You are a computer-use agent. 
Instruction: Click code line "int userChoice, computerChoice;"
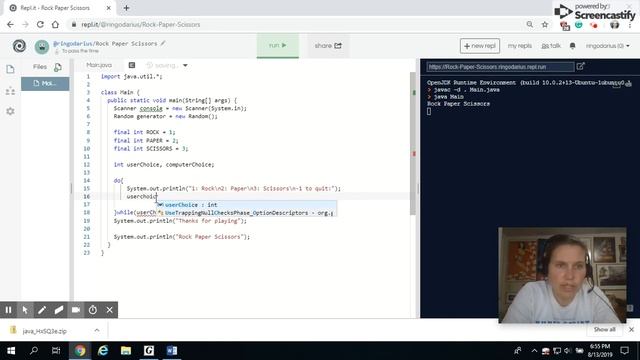(164, 164)
